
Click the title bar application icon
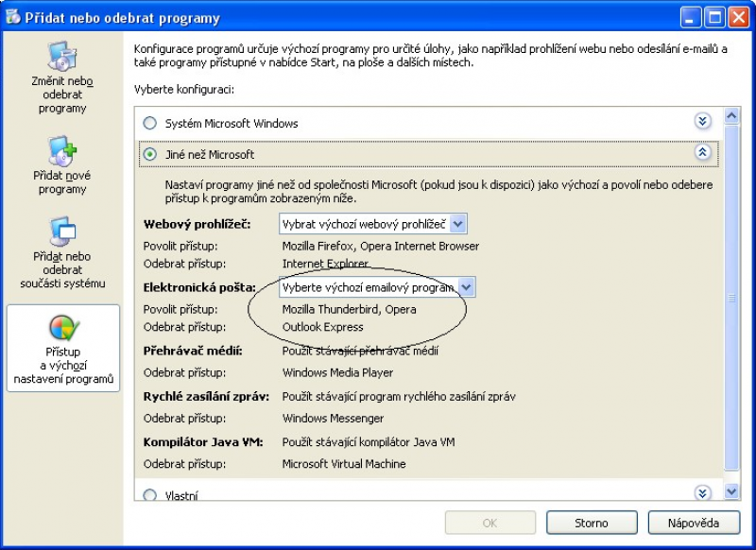(13, 17)
